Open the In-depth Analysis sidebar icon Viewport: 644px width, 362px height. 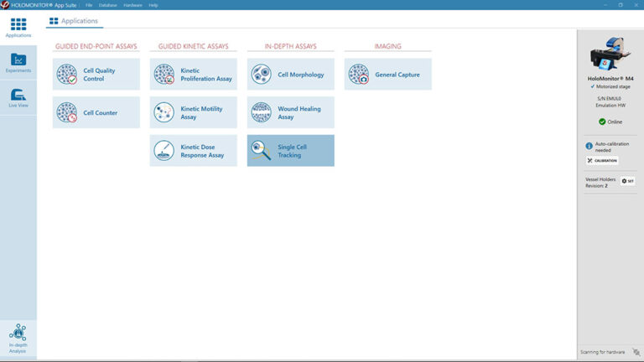(18, 333)
